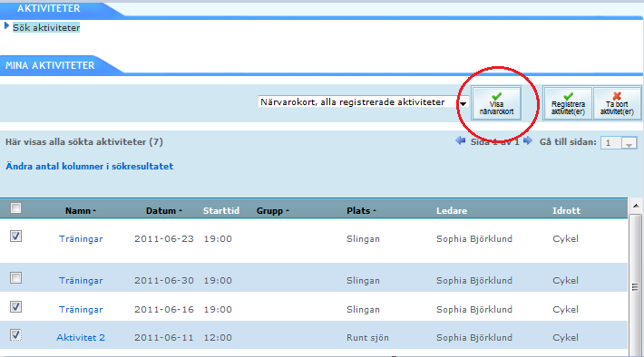Click the Idrott column header
644x357 pixels.
(566, 211)
